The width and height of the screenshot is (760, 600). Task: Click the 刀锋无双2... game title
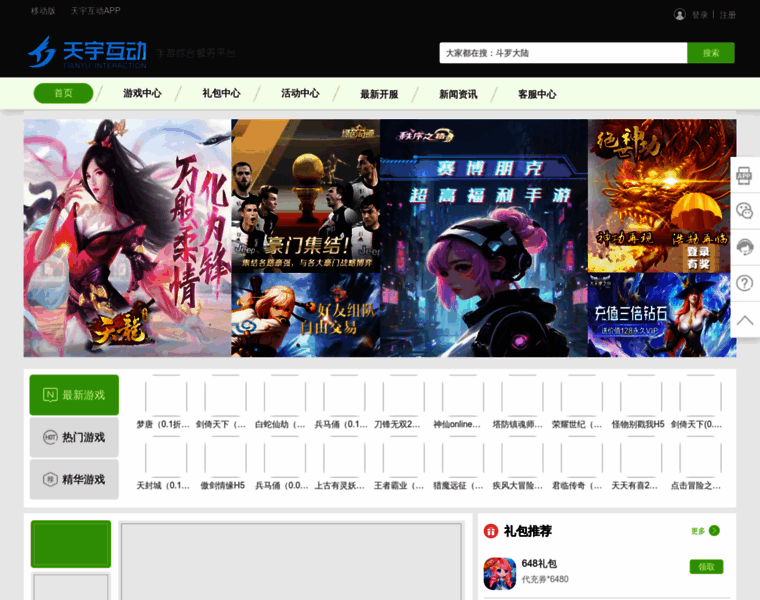tap(397, 425)
